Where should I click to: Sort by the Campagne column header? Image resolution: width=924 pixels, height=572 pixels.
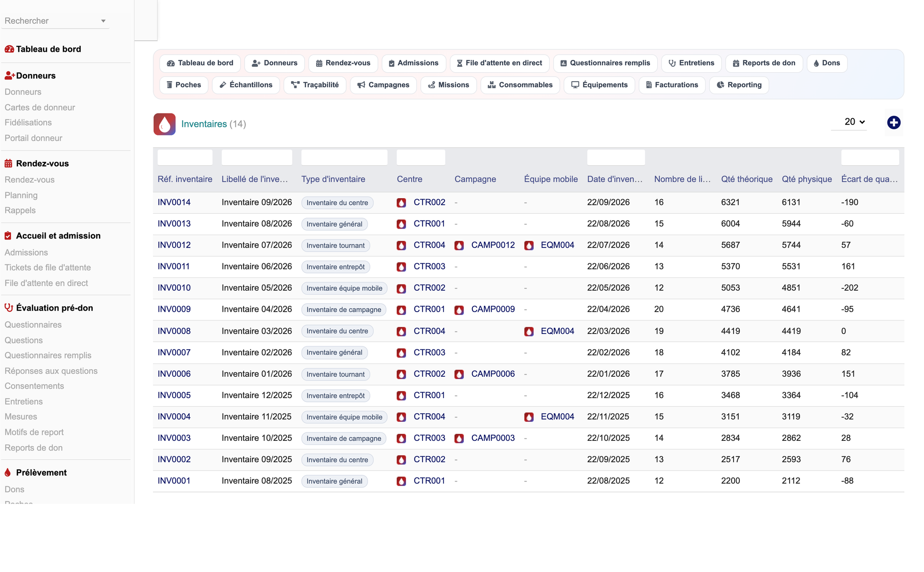coord(475,179)
